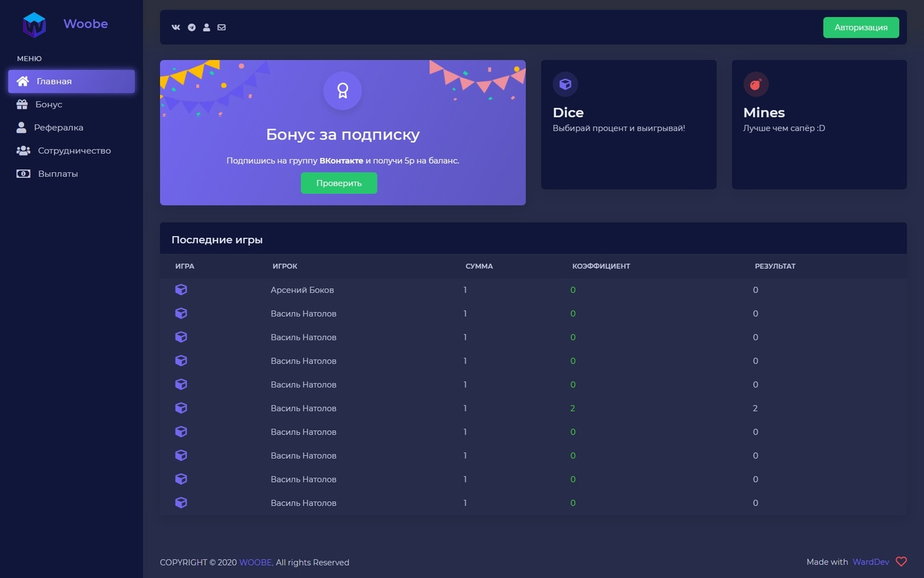The image size is (924, 578).
Task: Open Бонус in the sidebar menu
Action: 48,105
